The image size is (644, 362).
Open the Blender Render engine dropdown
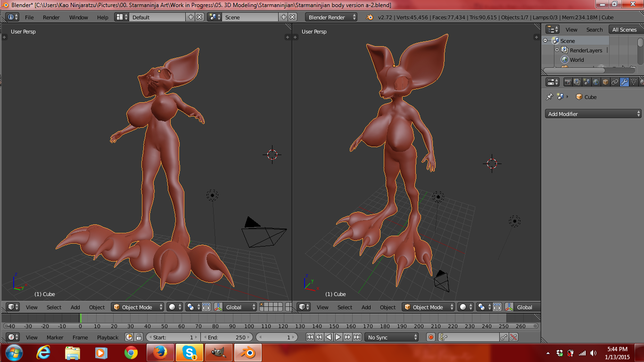pos(331,17)
